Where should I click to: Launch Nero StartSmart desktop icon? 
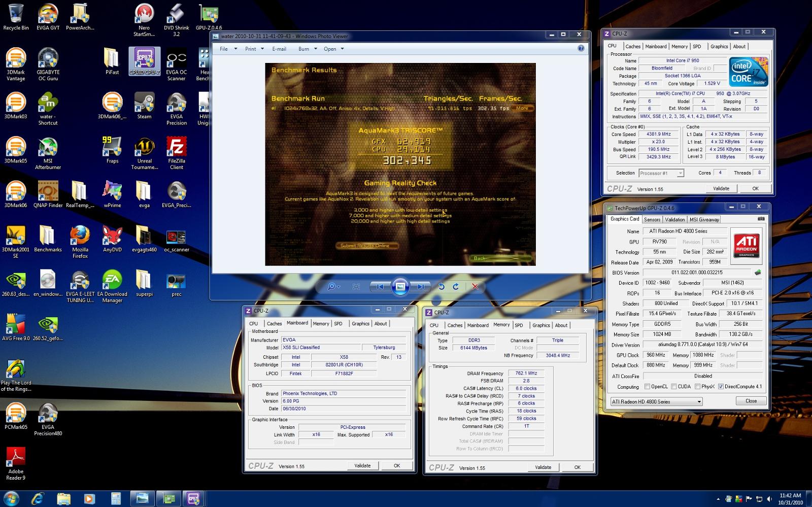point(144,20)
